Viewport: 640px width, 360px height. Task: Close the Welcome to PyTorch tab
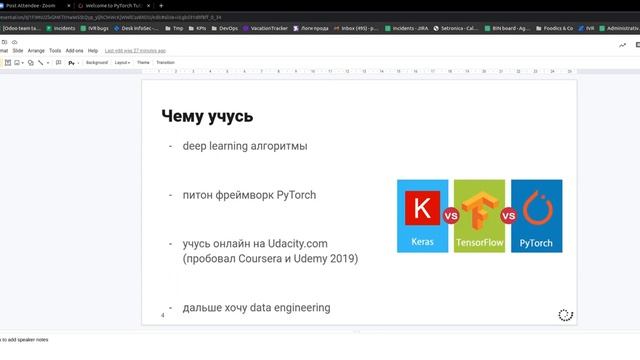click(x=149, y=6)
